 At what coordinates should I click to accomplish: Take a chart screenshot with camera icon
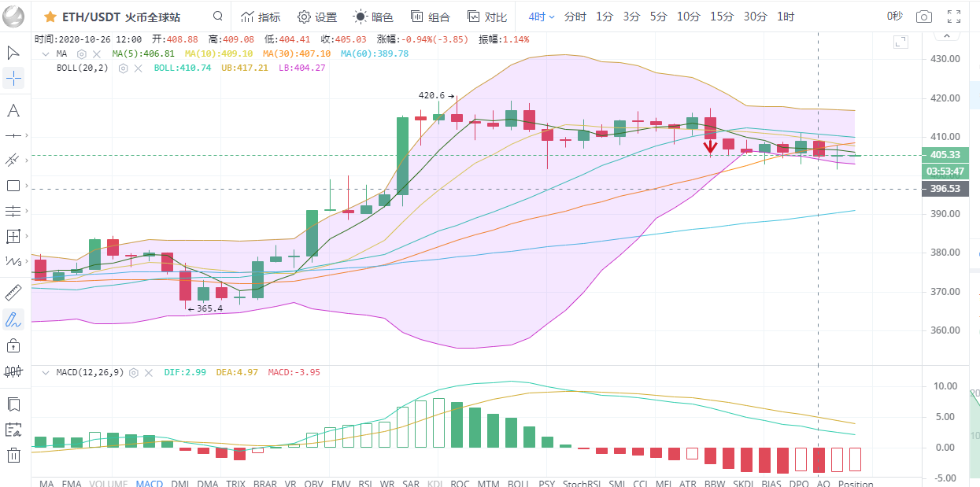[924, 17]
